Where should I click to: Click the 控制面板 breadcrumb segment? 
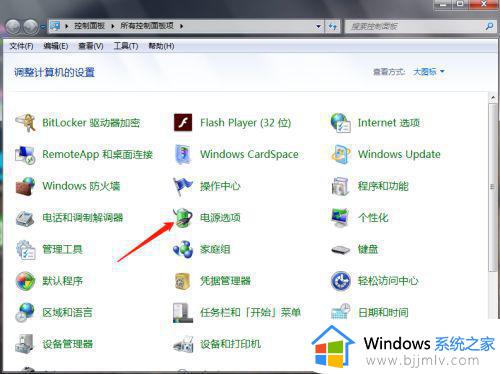[x=89, y=26]
